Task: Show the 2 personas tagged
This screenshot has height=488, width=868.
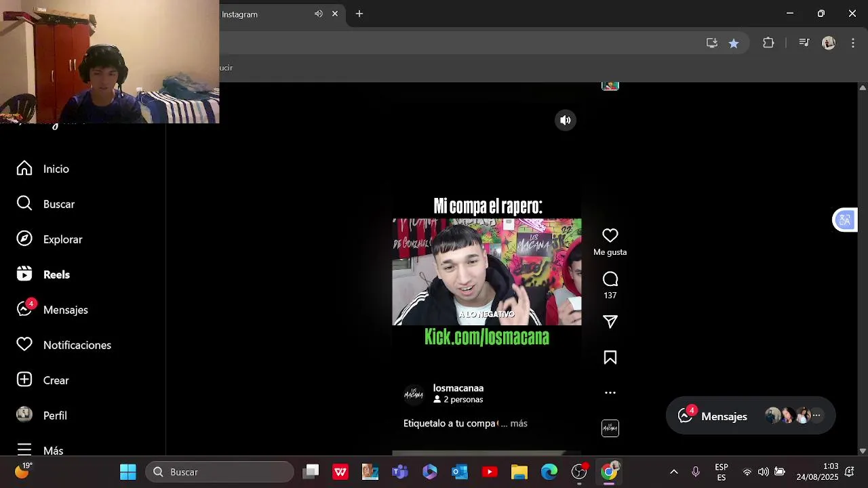Action: click(458, 400)
